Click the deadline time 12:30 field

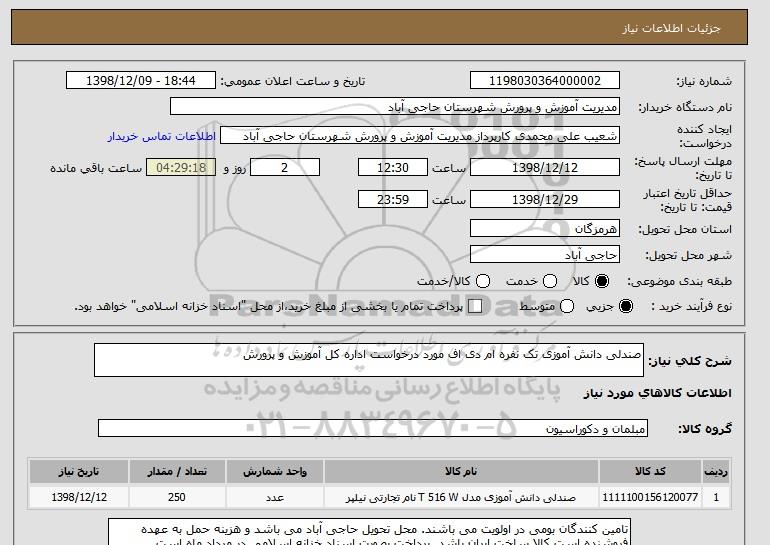(x=393, y=167)
